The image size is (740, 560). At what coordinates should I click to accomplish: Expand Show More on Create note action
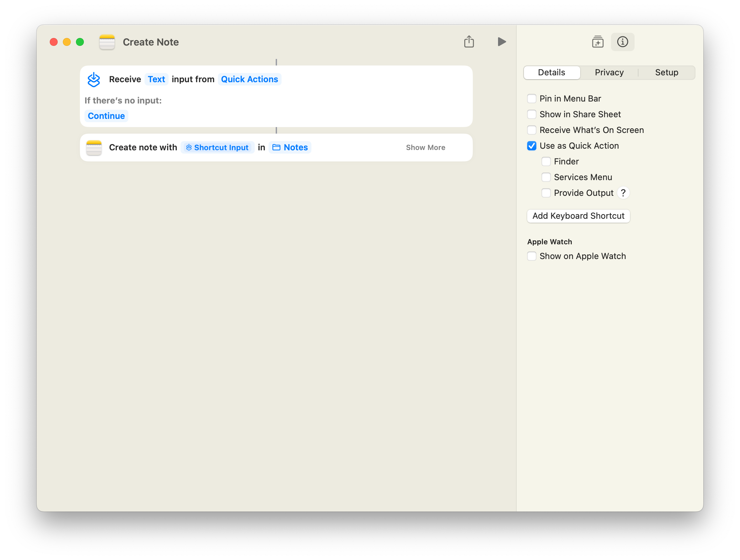click(426, 147)
